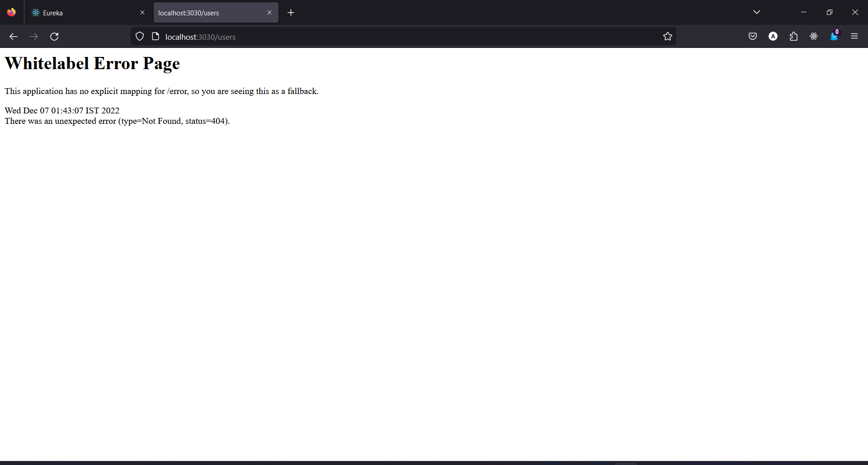Viewport: 868px width, 465px height.
Task: Click the Firefox view icon
Action: [x=11, y=12]
